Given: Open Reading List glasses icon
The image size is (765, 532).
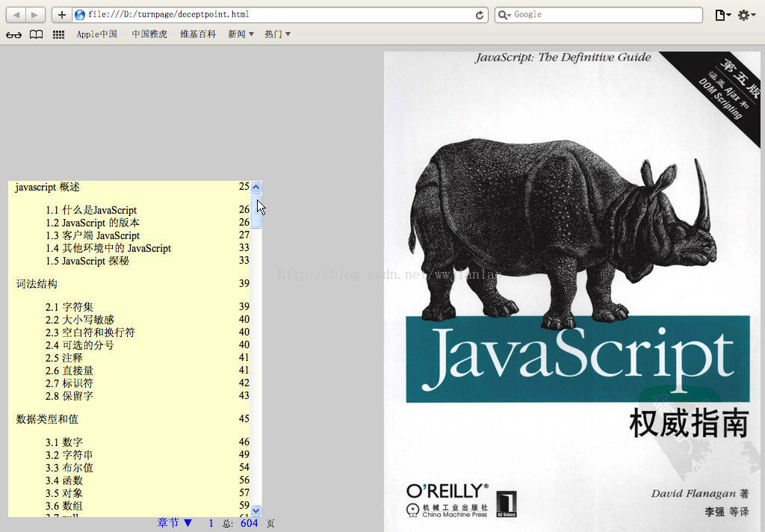Looking at the screenshot, I should coord(13,34).
